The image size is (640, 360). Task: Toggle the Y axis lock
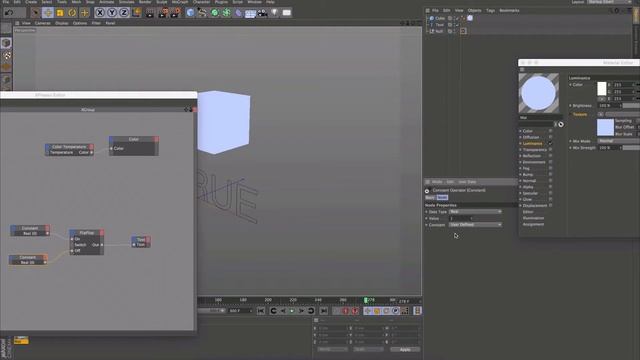point(112,13)
